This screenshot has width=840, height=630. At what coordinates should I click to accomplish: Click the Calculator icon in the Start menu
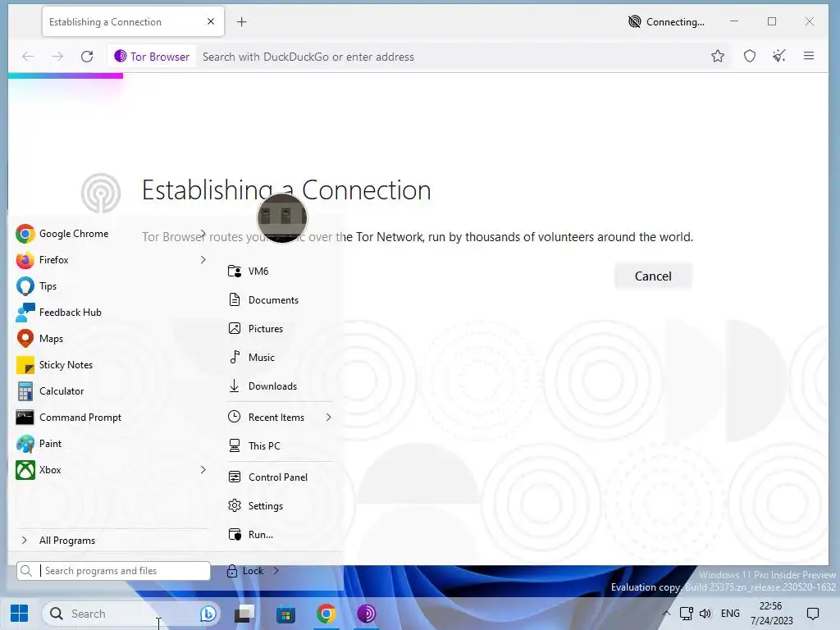click(x=25, y=391)
